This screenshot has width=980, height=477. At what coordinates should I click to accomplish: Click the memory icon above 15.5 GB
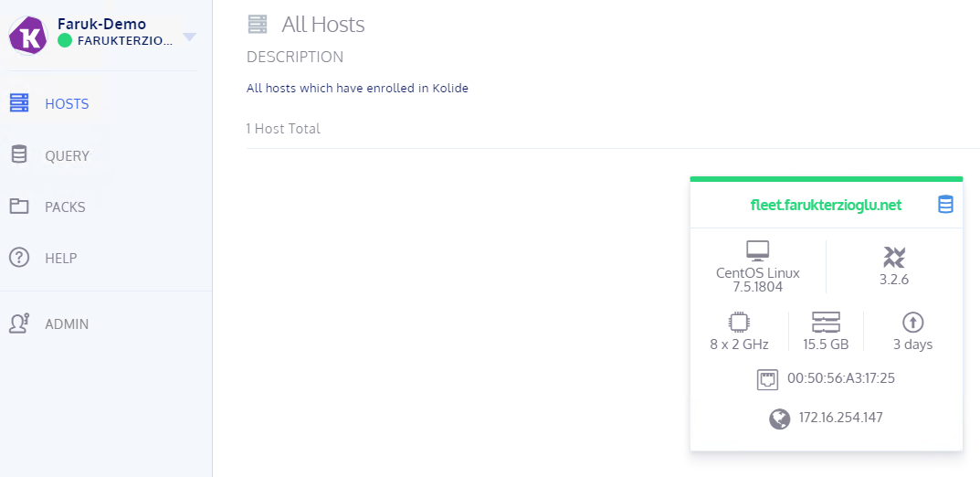pyautogui.click(x=826, y=323)
